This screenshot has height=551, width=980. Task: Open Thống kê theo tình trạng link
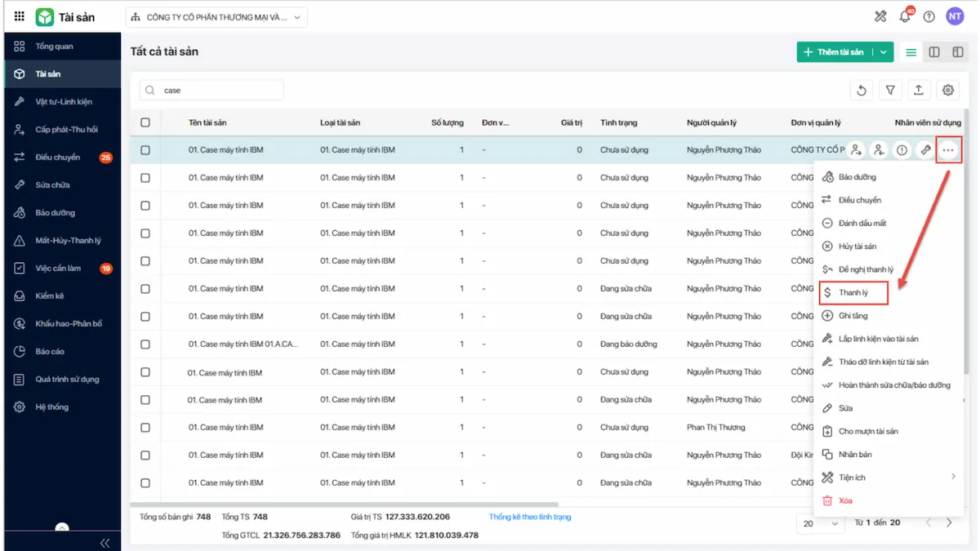pyautogui.click(x=530, y=517)
